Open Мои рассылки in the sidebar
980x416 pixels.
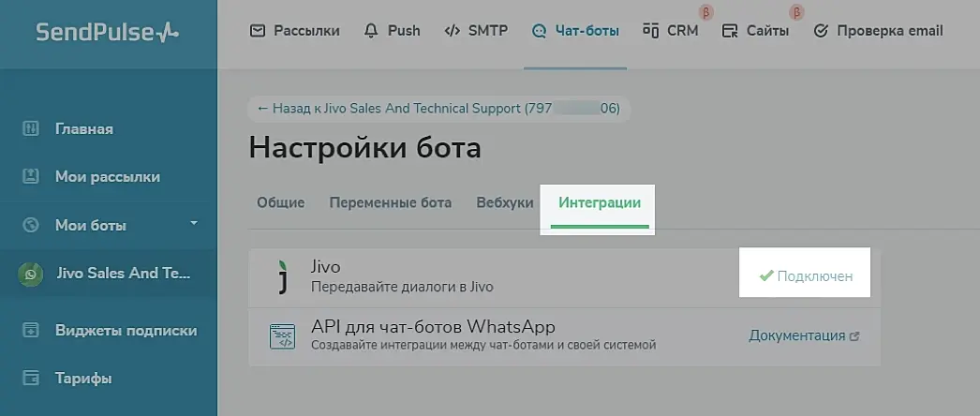point(108,177)
